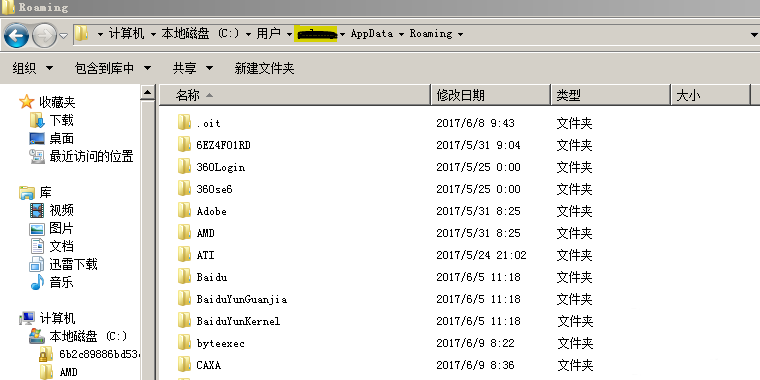Viewport: 760px width, 380px height.
Task: Open the recent pages dropdown arrow
Action: tap(63, 35)
